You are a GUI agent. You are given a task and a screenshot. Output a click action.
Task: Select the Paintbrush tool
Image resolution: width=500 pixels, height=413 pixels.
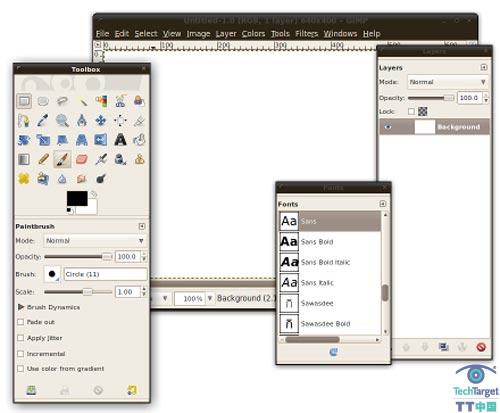62,160
